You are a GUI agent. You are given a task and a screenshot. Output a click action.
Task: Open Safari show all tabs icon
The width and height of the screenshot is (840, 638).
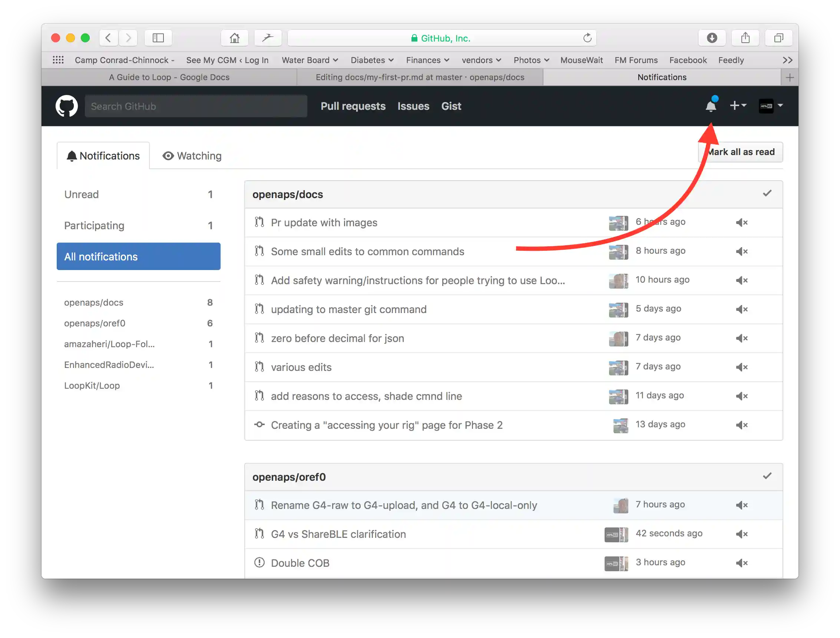(778, 38)
